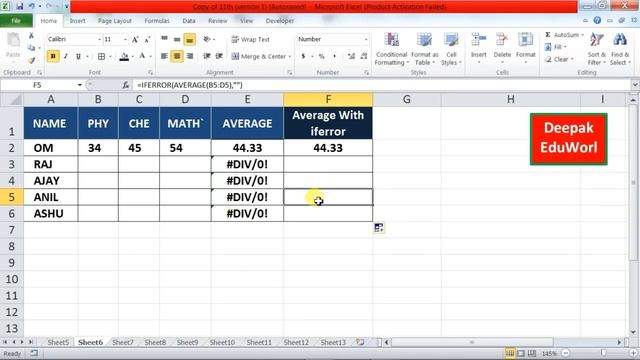Click the zoom slider handle

point(603,353)
